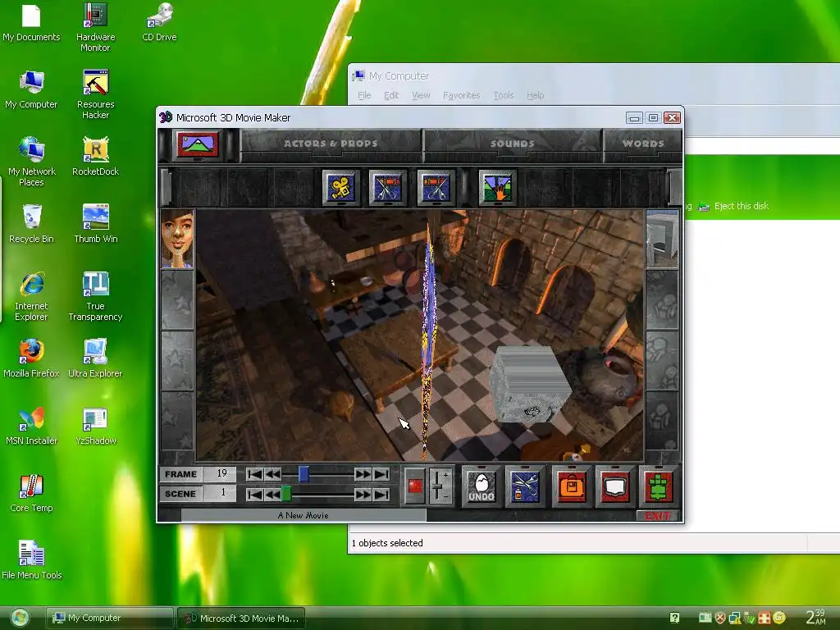Step forward one frame button

tap(363, 474)
